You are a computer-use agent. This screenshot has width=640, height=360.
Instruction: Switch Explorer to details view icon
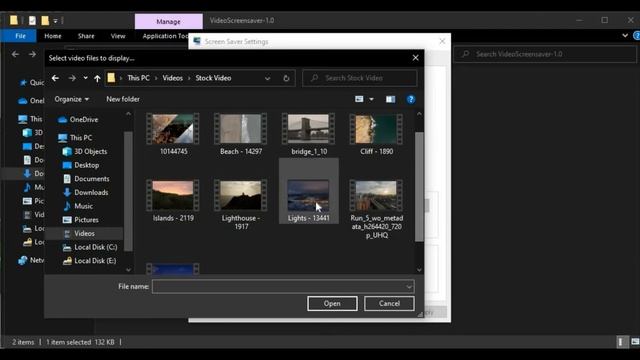tap(620, 342)
